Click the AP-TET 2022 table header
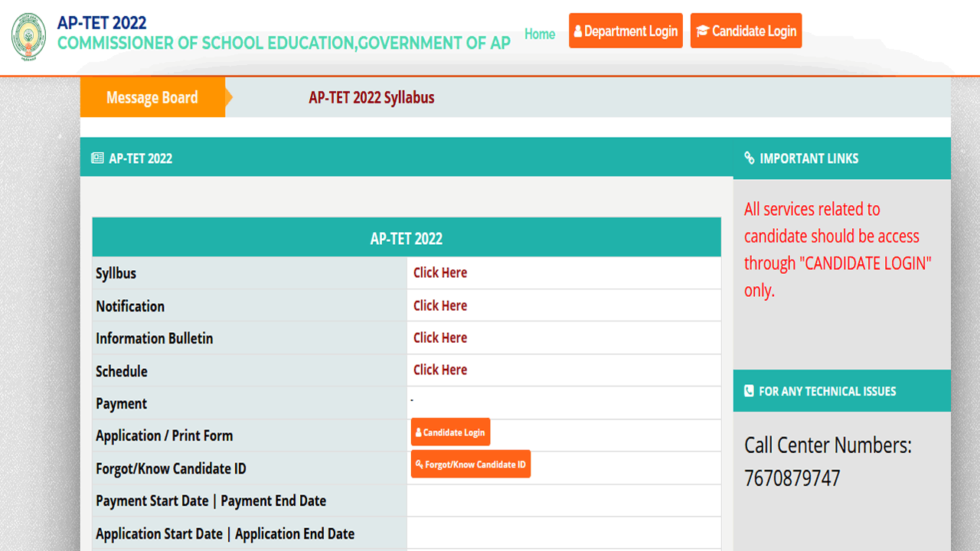980x551 pixels. pyautogui.click(x=407, y=238)
